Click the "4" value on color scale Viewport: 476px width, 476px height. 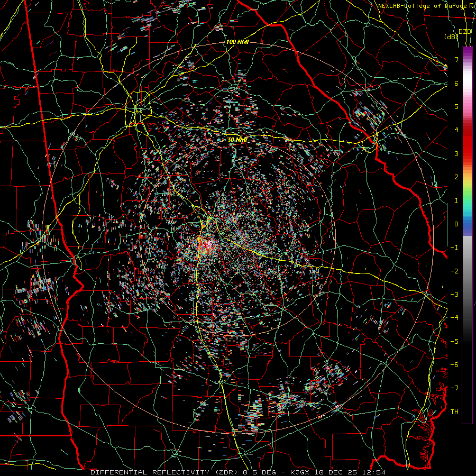click(456, 130)
